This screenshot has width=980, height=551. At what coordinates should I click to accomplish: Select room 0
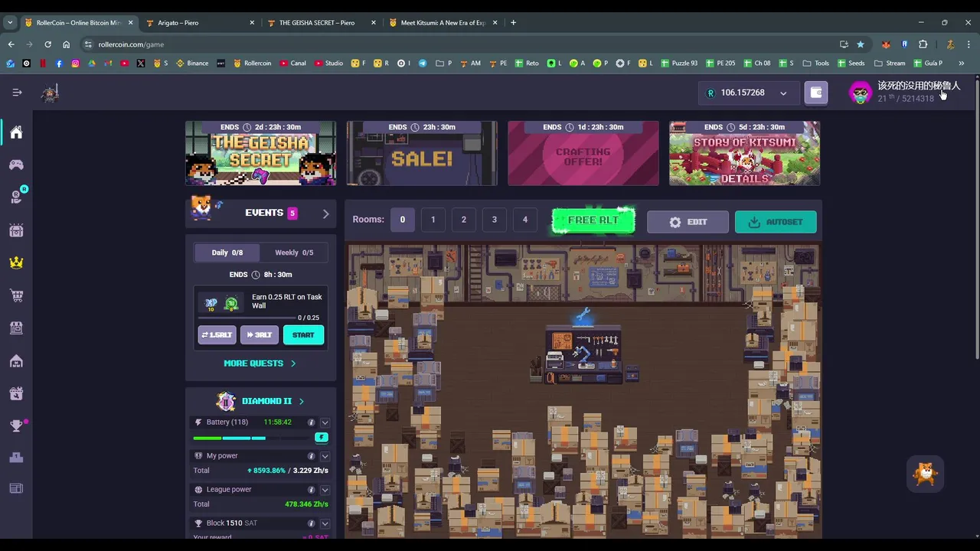403,220
